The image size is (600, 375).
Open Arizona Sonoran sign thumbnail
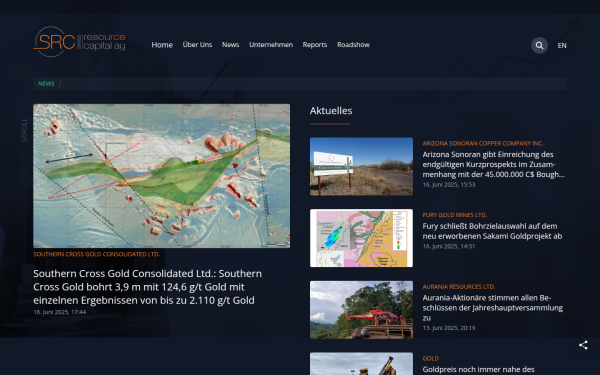pos(361,166)
